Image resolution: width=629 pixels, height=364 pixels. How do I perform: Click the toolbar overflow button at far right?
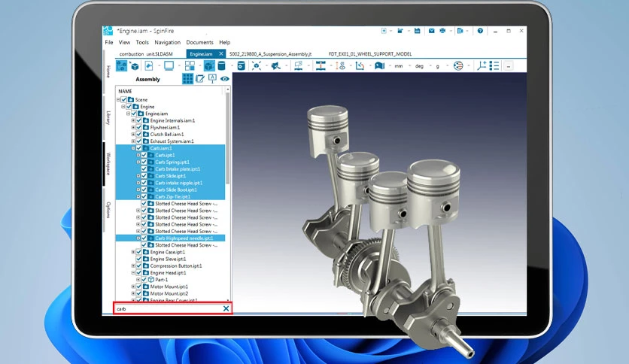tap(509, 66)
